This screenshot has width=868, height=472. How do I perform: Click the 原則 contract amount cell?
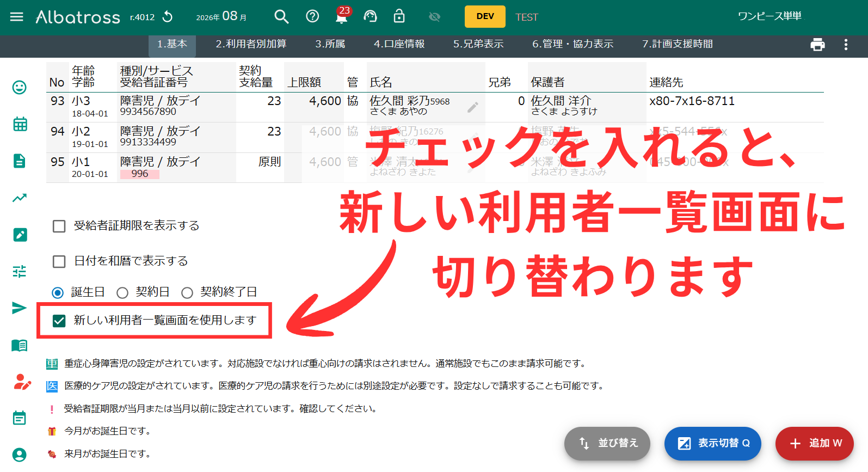269,162
